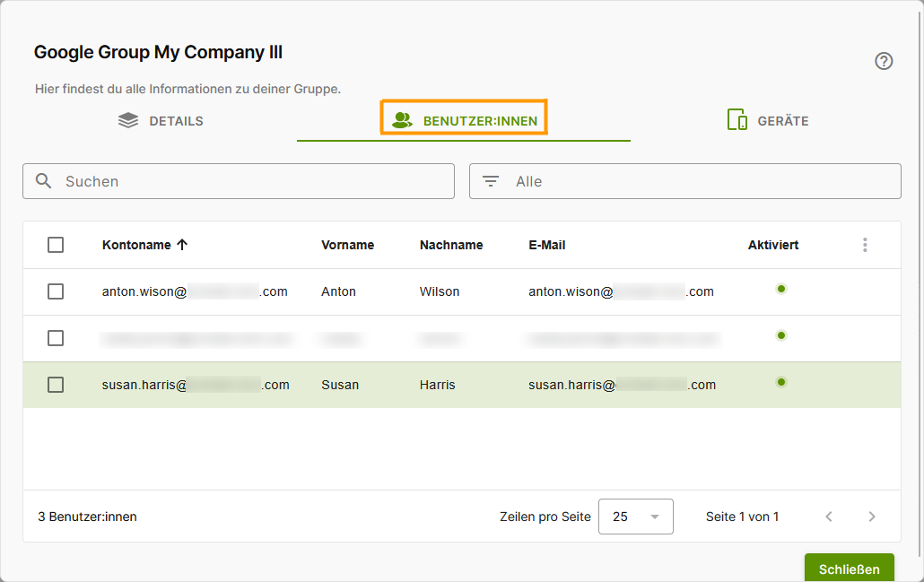Go to the previous page arrow
Viewport: 924px width, 582px height.
pyautogui.click(x=829, y=517)
